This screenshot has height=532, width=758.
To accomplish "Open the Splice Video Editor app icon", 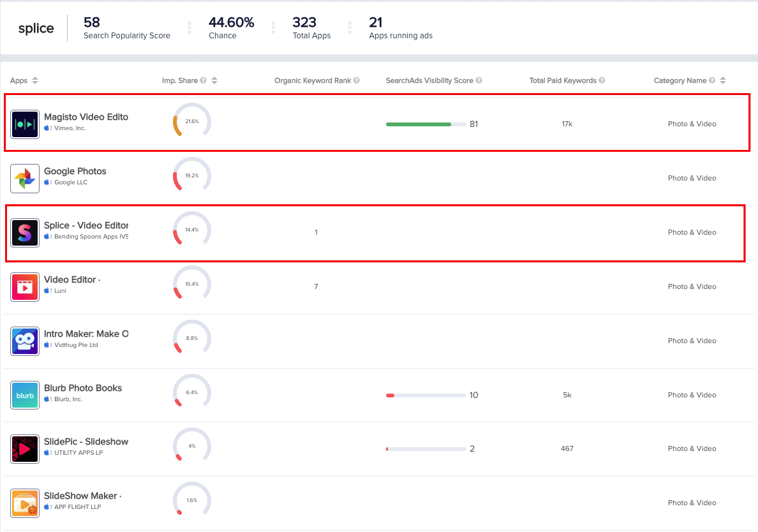I will click(x=25, y=232).
